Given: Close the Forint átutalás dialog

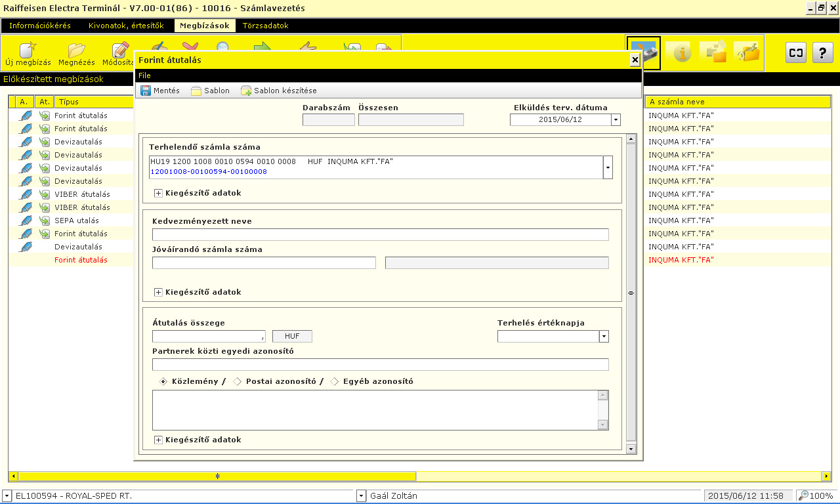Looking at the screenshot, I should (x=635, y=60).
